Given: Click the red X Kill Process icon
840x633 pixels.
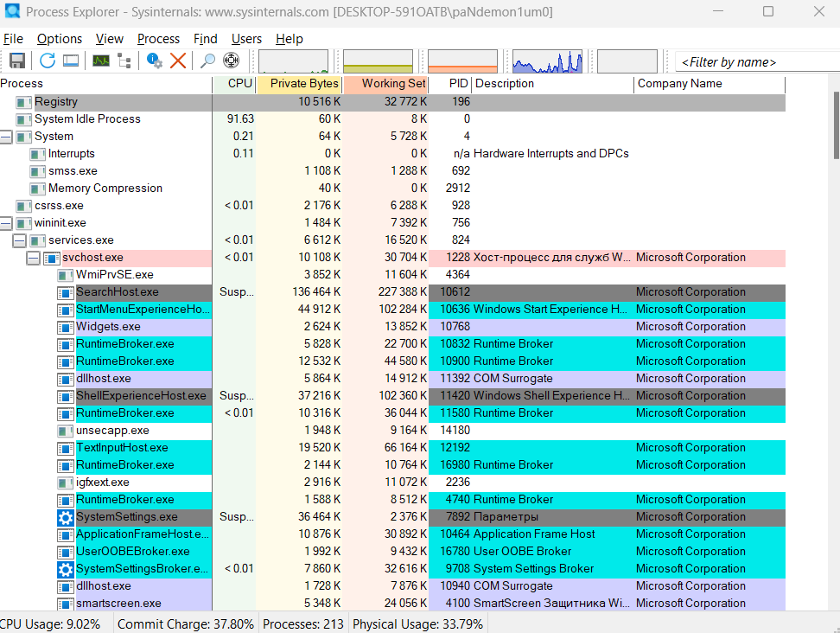Looking at the screenshot, I should [x=178, y=61].
